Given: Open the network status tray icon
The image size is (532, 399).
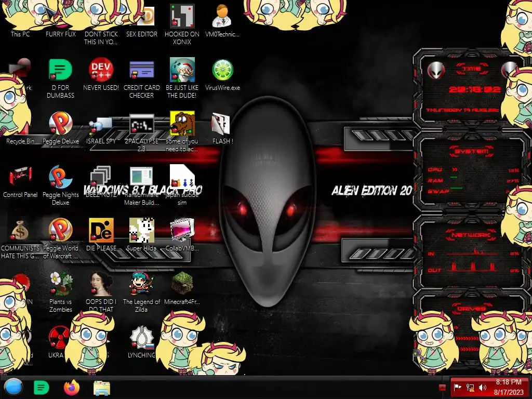Looking at the screenshot, I should pyautogui.click(x=470, y=388).
